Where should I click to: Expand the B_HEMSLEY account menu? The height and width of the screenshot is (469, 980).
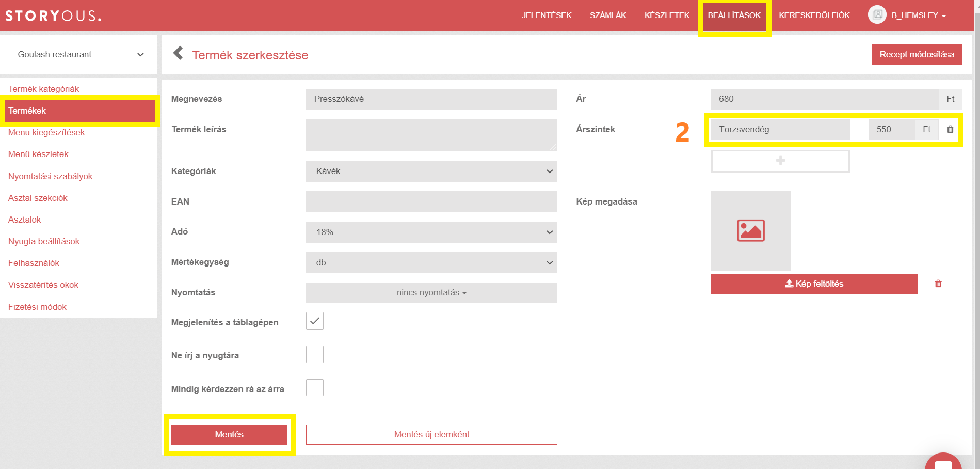click(919, 15)
